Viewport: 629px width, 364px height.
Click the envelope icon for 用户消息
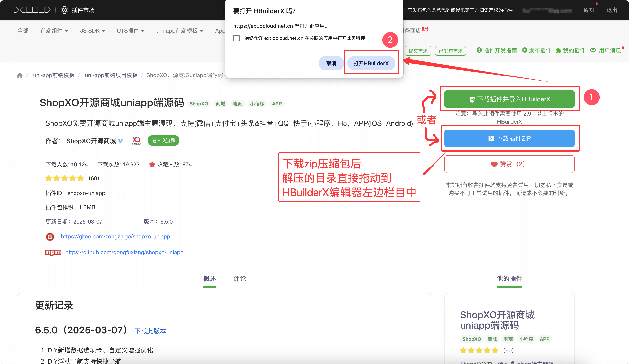[x=593, y=50]
